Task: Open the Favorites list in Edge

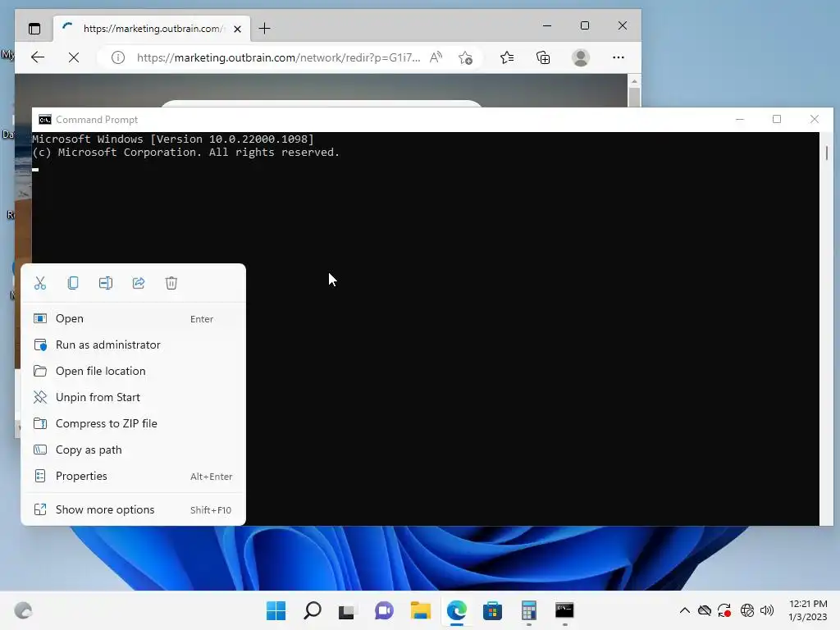Action: tap(507, 57)
